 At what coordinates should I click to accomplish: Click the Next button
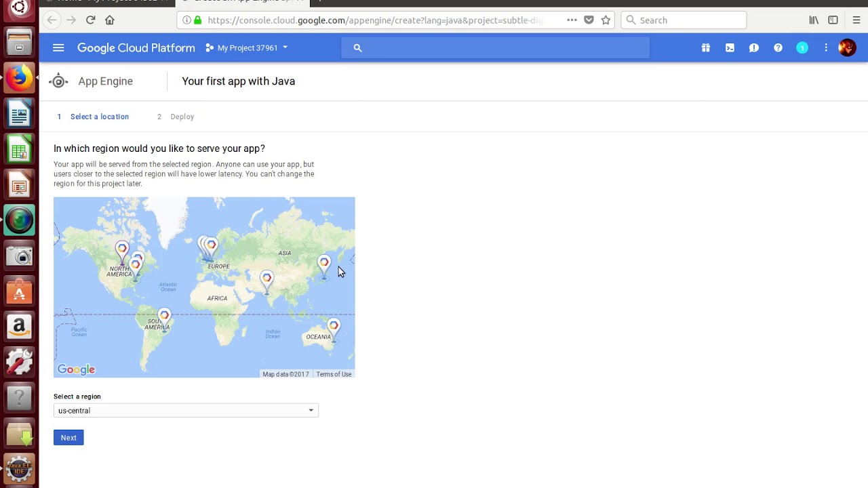(x=68, y=437)
